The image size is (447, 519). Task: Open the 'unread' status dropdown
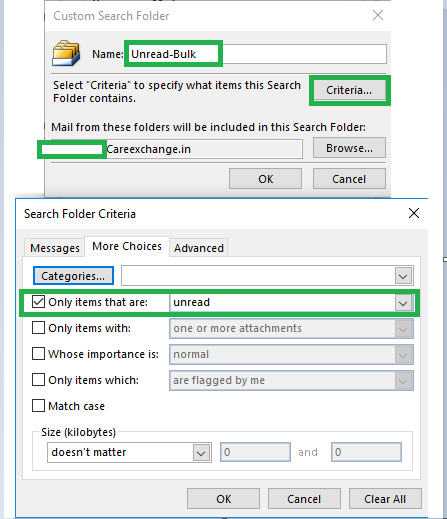pyautogui.click(x=403, y=303)
